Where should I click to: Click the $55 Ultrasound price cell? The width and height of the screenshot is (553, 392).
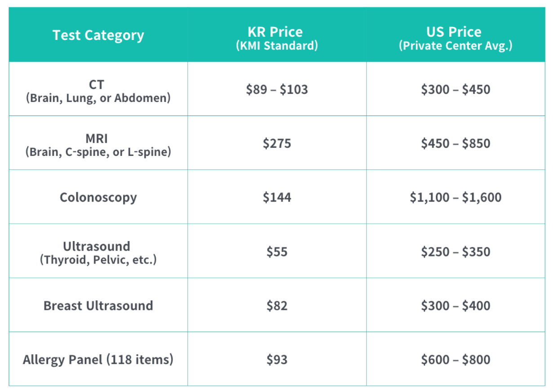(277, 251)
